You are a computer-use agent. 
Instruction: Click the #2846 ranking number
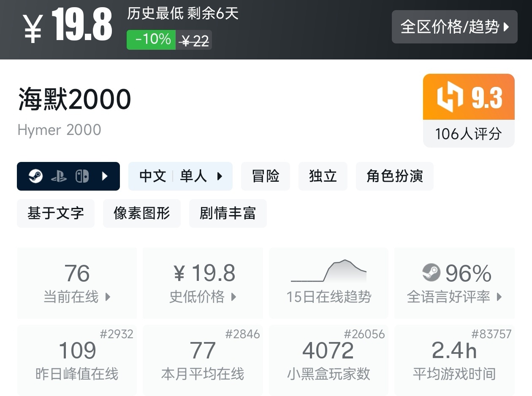(242, 334)
